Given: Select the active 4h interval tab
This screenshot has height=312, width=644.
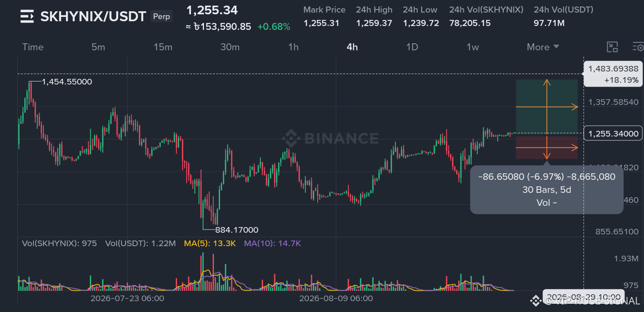Looking at the screenshot, I should 352,47.
